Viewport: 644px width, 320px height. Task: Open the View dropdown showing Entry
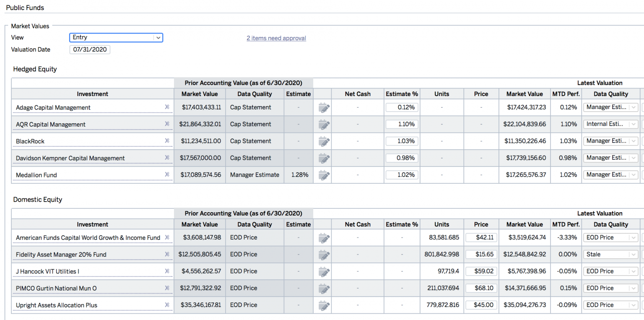point(116,37)
